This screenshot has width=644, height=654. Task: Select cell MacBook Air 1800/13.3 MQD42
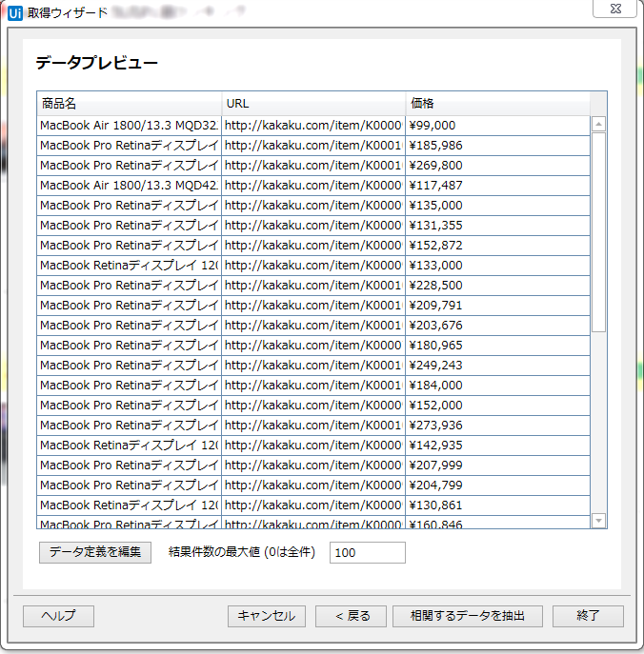pyautogui.click(x=129, y=186)
